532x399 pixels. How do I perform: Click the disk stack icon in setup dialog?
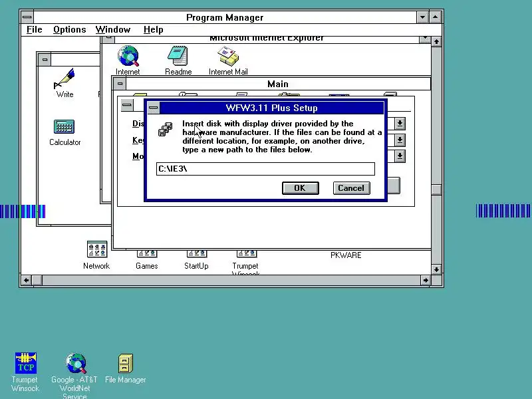point(166,129)
